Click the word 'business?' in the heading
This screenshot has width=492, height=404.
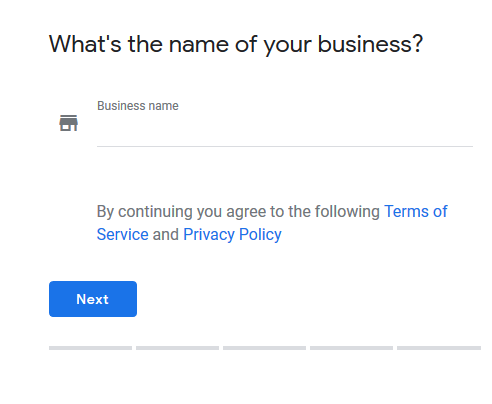pyautogui.click(x=370, y=44)
